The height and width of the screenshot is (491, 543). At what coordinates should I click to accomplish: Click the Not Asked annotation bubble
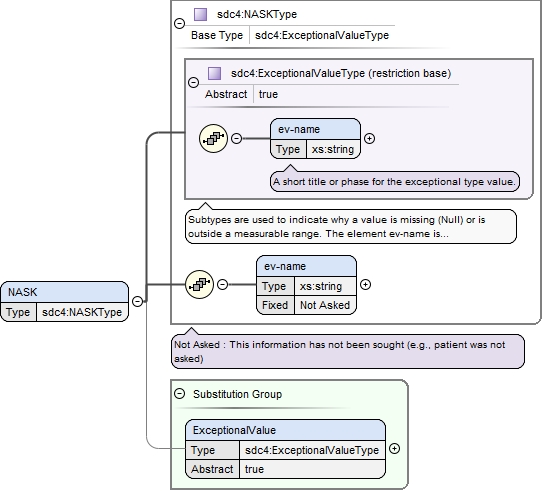pyautogui.click(x=348, y=351)
